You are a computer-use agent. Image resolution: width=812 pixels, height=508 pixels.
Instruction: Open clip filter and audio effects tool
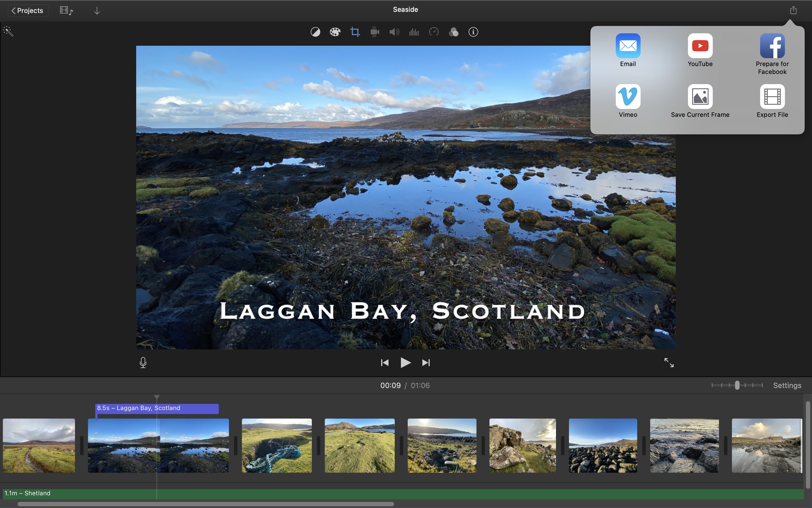click(454, 32)
